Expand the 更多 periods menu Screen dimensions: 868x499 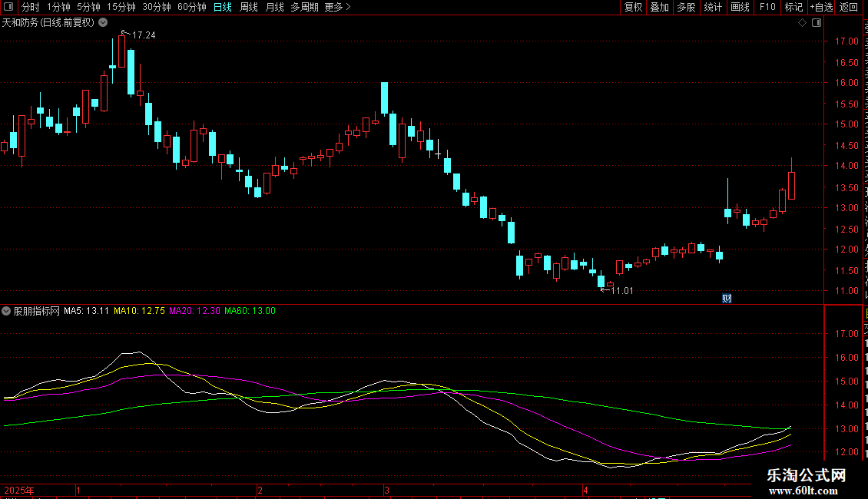pyautogui.click(x=337, y=7)
